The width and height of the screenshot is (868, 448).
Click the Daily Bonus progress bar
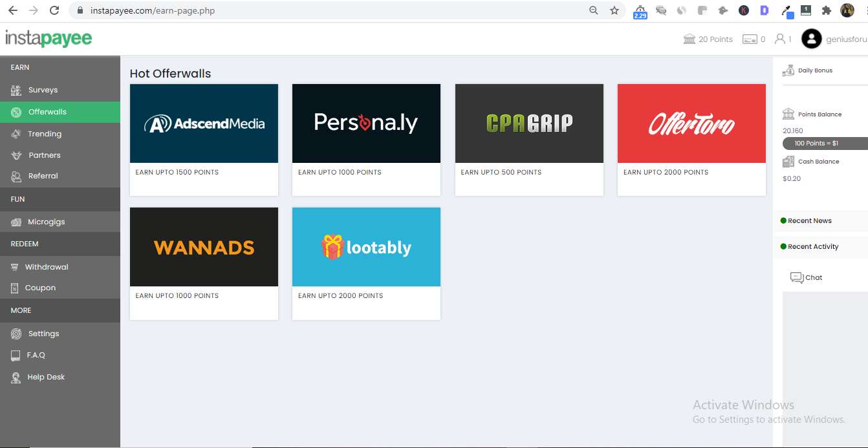pos(825,85)
